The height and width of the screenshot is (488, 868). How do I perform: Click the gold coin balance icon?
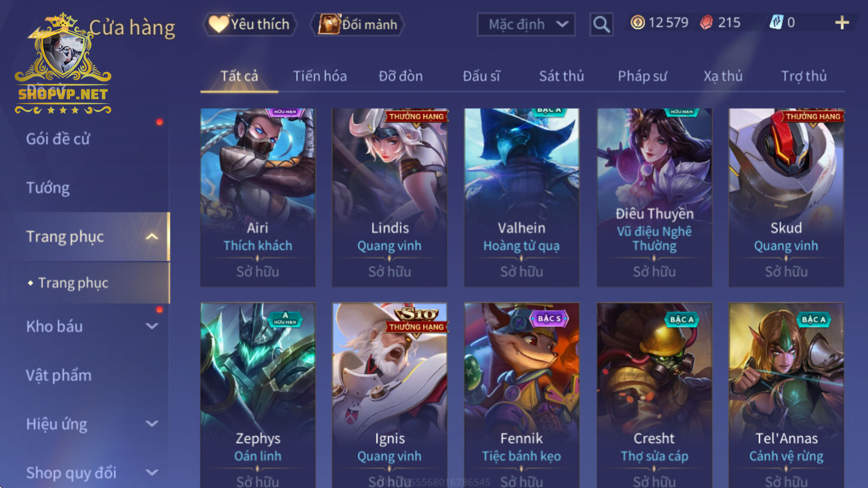pyautogui.click(x=637, y=23)
